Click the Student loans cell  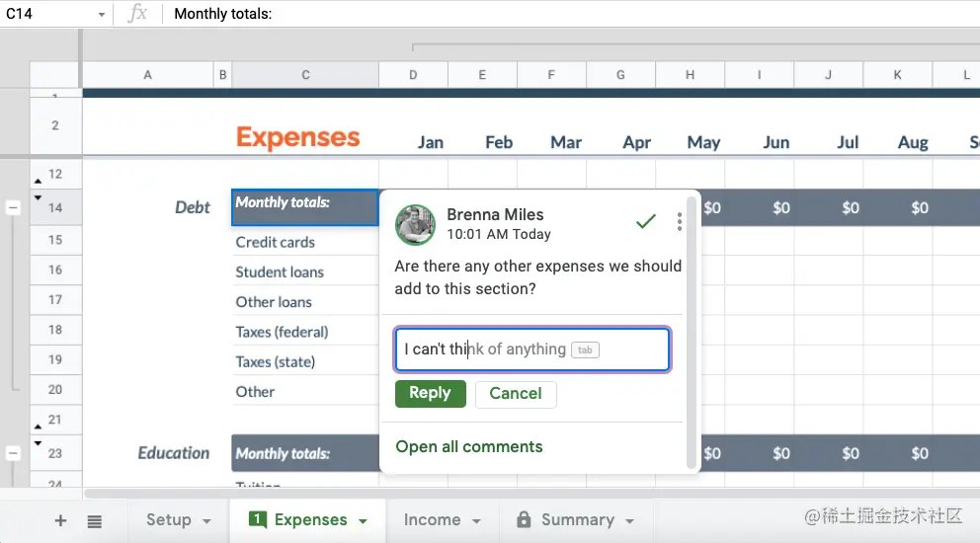pos(305,271)
